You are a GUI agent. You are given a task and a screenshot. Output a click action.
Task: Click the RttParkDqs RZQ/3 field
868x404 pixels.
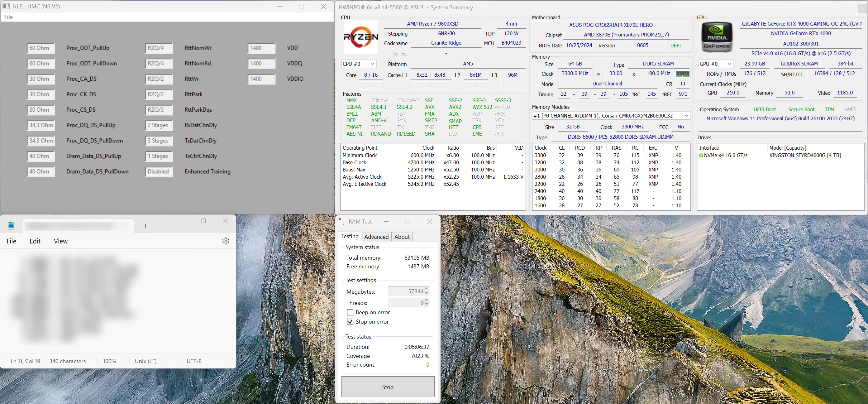point(159,110)
